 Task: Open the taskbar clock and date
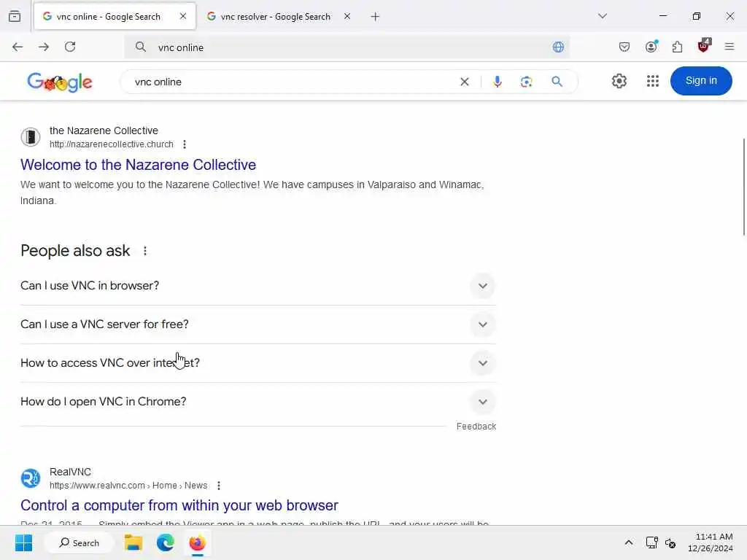[x=710, y=542]
